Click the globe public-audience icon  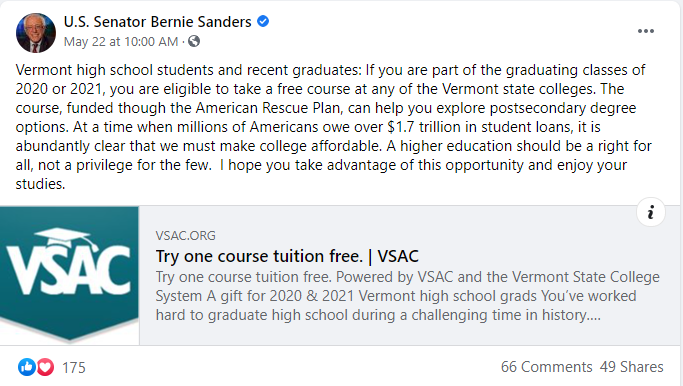194,41
